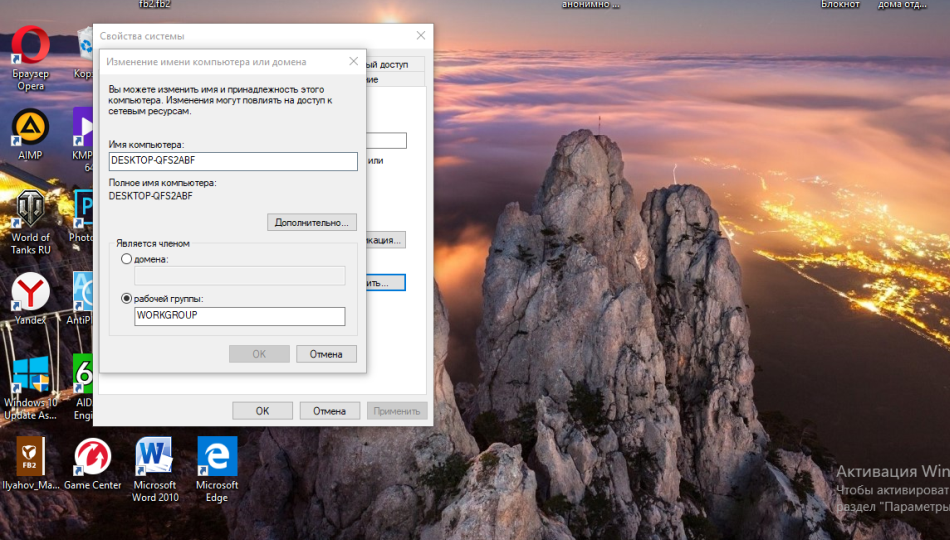Click "Отмена" in the System Properties window
The width and height of the screenshot is (950, 540).
pyautogui.click(x=329, y=411)
